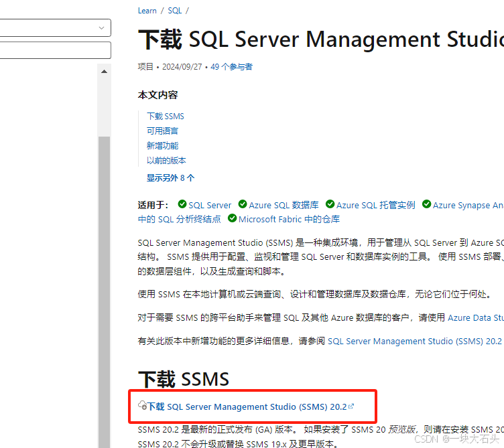
Task: Click 下载 SQL Server Management Studio (SSMS) 20.2
Action: click(247, 406)
